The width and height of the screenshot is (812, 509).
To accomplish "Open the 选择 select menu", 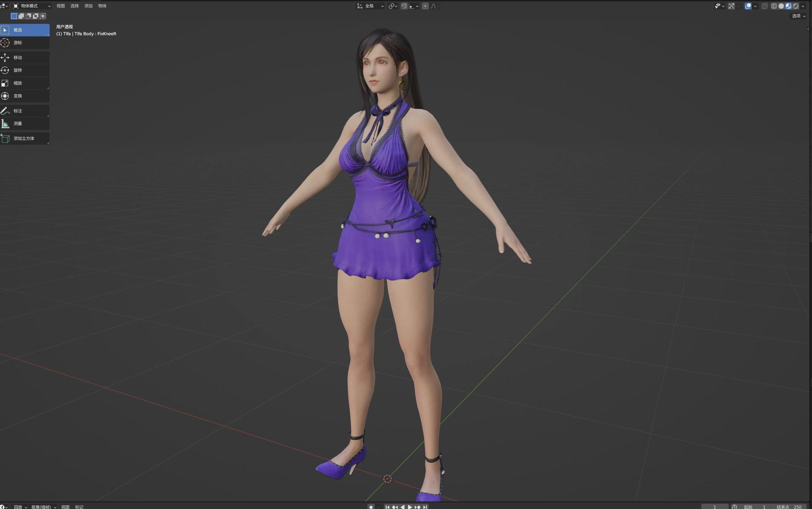I will click(74, 6).
